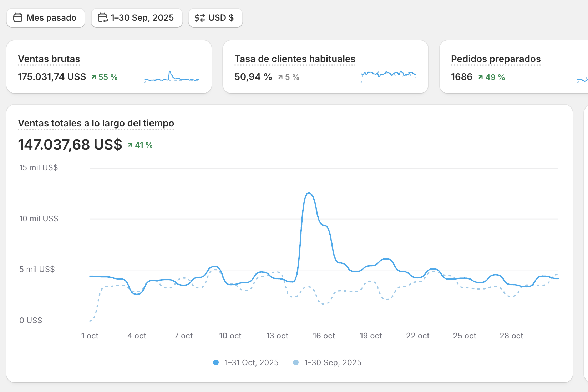
Task: Click the 1686 orders value
Action: [x=462, y=77]
